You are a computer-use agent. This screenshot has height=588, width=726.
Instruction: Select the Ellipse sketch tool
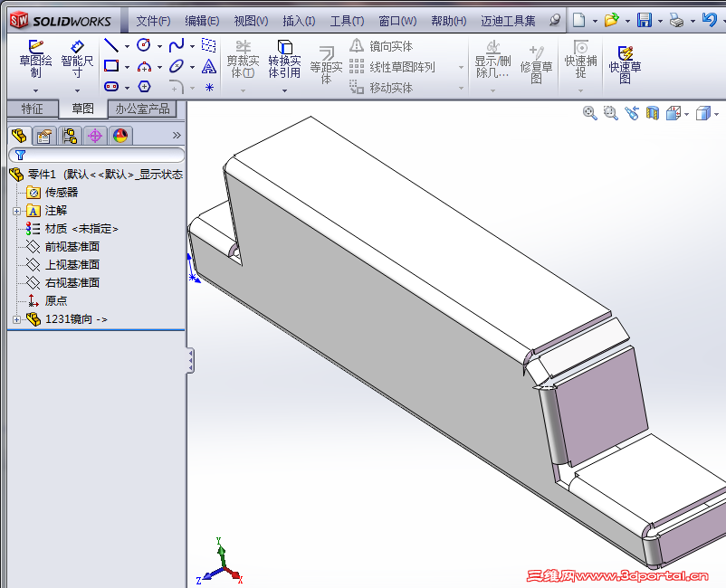click(177, 66)
